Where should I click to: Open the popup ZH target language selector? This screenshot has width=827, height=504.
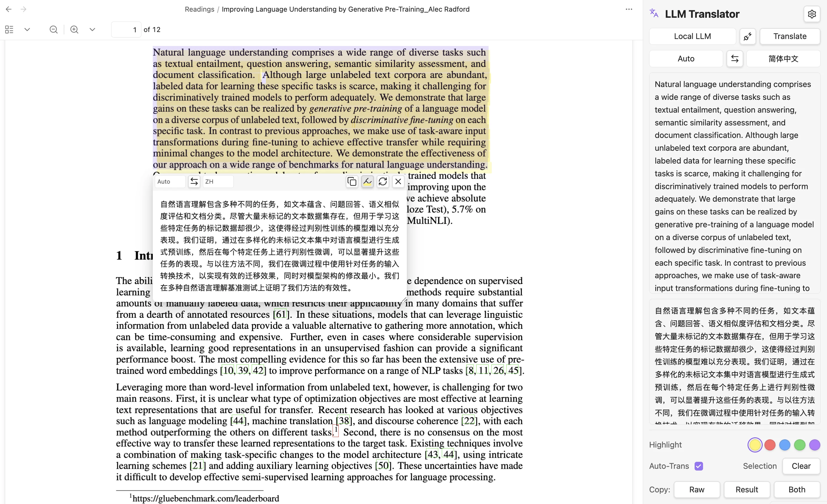coord(218,182)
